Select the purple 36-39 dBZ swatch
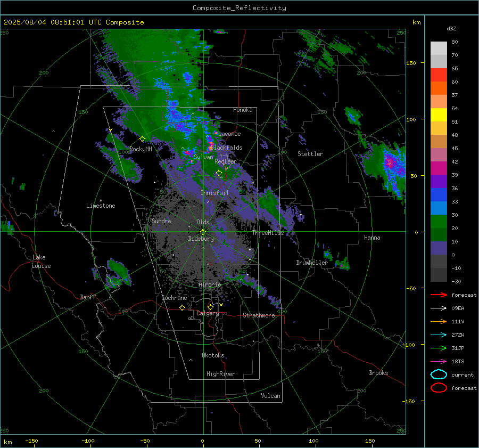Image resolution: width=479 pixels, height=448 pixels. click(439, 182)
